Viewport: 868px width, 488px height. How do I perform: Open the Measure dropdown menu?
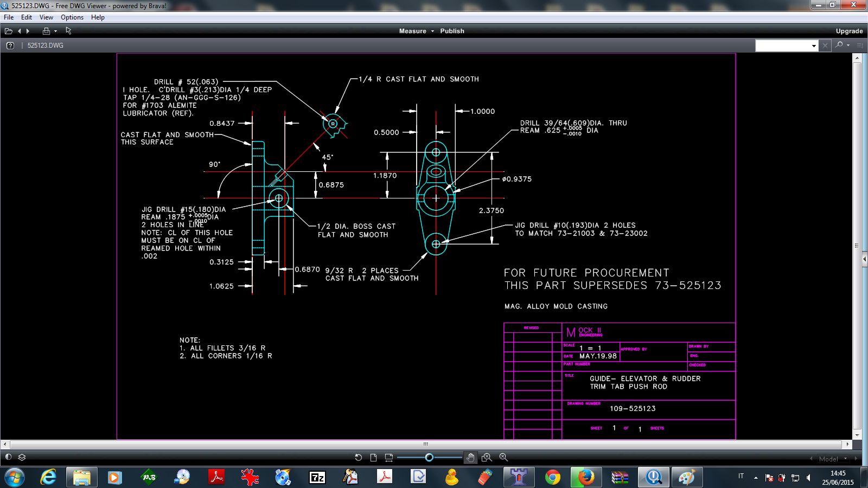[416, 31]
